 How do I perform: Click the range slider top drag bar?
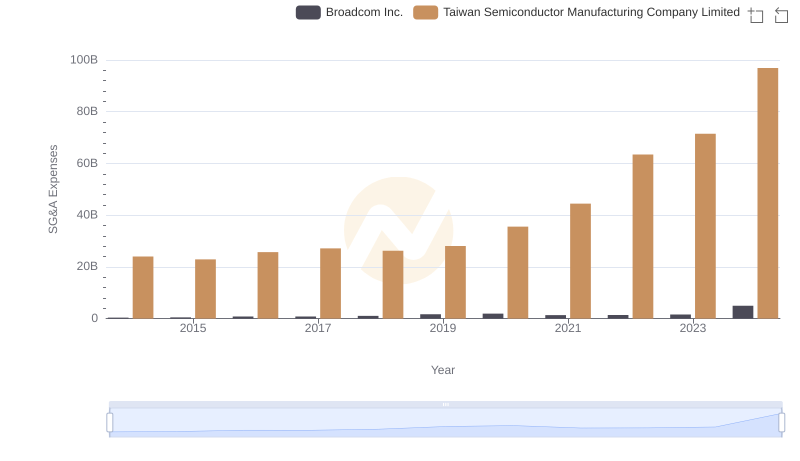tap(445, 404)
